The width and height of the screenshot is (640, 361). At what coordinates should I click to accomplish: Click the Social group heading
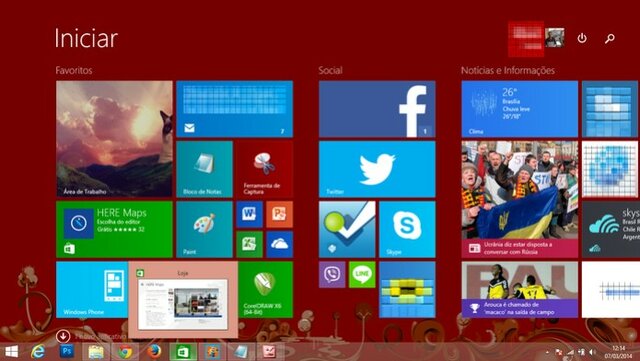click(330, 70)
